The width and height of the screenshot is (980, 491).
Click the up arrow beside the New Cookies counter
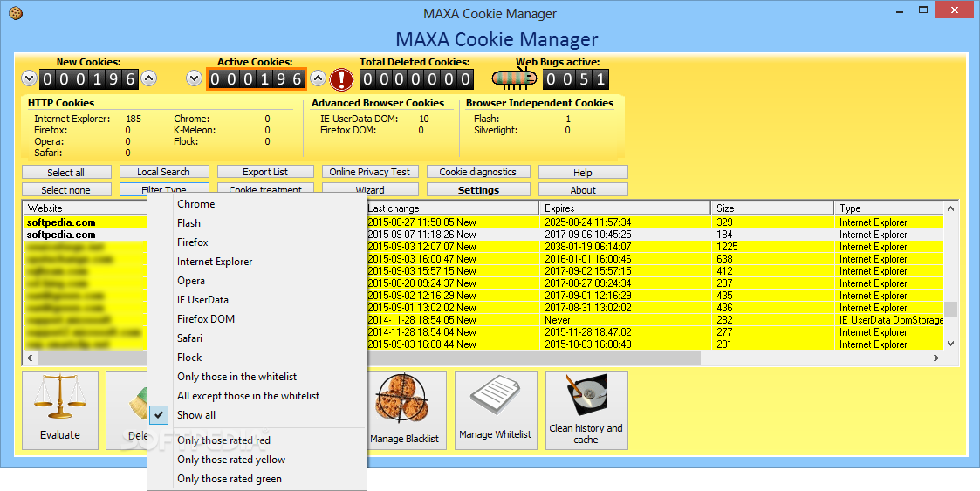[148, 78]
